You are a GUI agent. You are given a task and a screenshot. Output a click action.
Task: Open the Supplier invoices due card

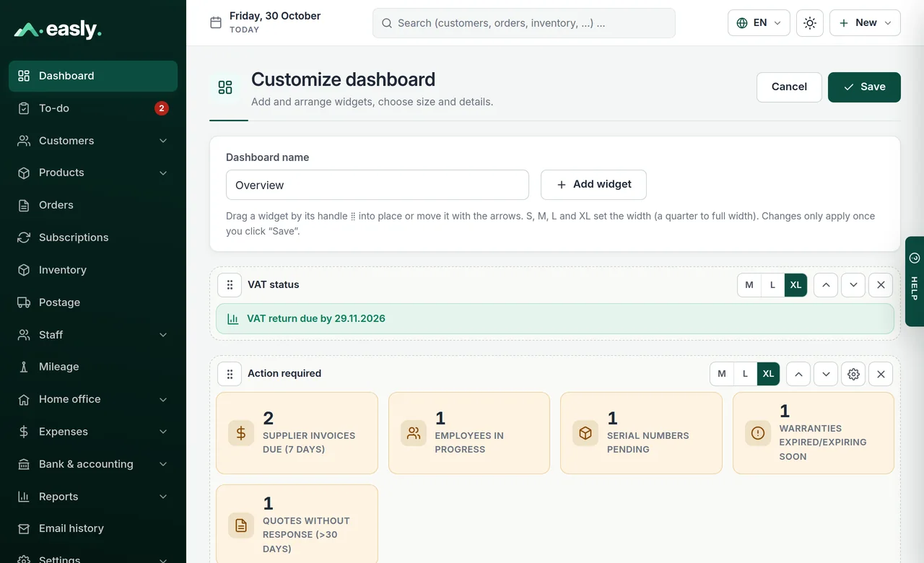297,433
